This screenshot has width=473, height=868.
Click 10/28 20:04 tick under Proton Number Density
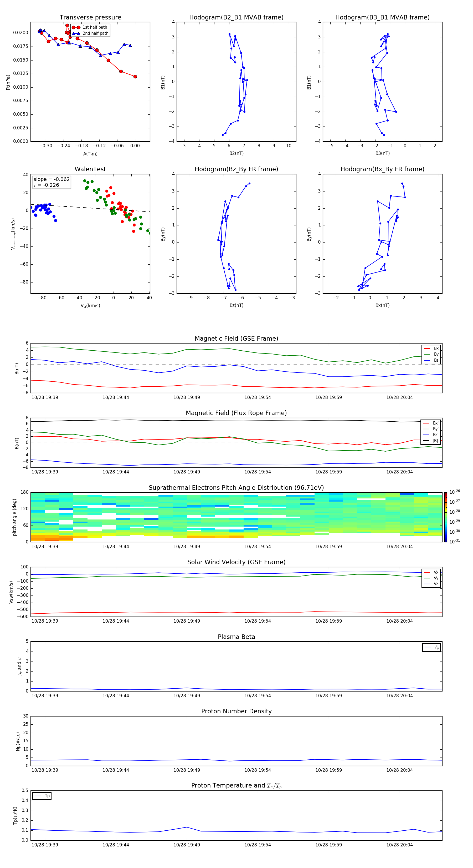point(399,770)
